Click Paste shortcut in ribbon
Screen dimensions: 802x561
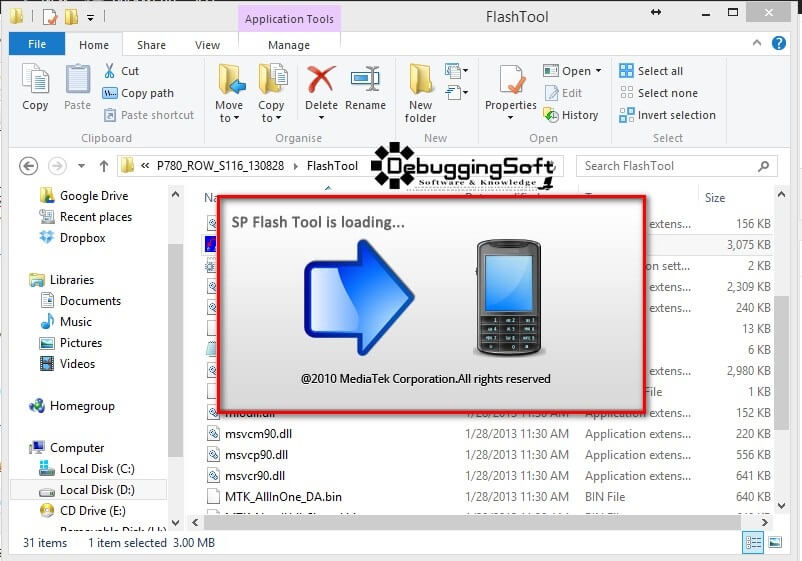(x=149, y=115)
